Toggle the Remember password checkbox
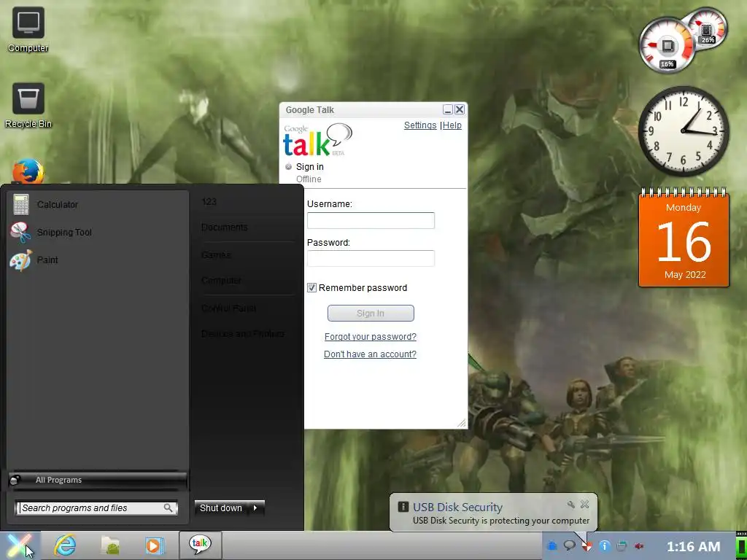This screenshot has width=747, height=560. pyautogui.click(x=311, y=287)
